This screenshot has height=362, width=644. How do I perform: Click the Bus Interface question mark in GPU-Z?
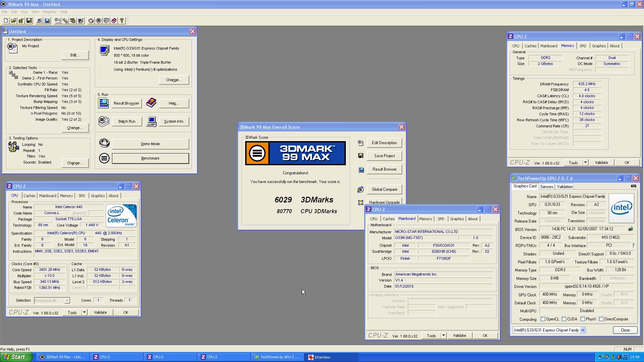(633, 245)
